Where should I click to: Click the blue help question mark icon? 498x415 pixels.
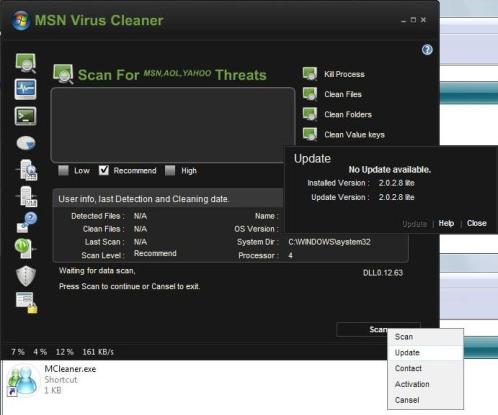[427, 50]
